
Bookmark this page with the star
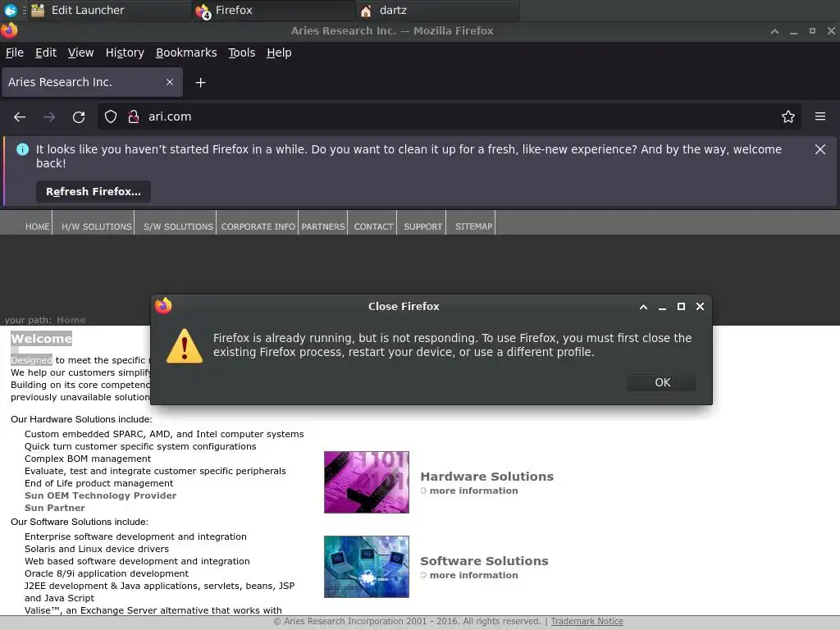coord(787,116)
